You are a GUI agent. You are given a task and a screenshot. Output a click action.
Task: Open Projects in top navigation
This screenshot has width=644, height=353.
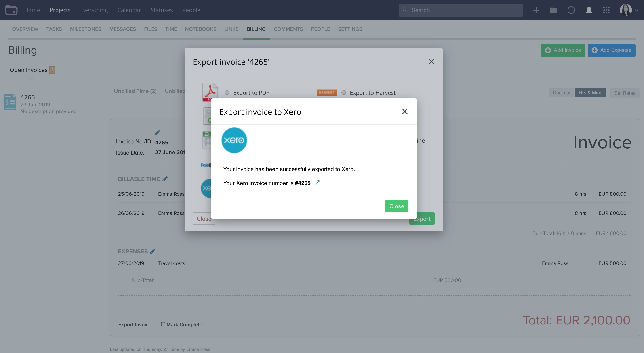[x=60, y=10]
